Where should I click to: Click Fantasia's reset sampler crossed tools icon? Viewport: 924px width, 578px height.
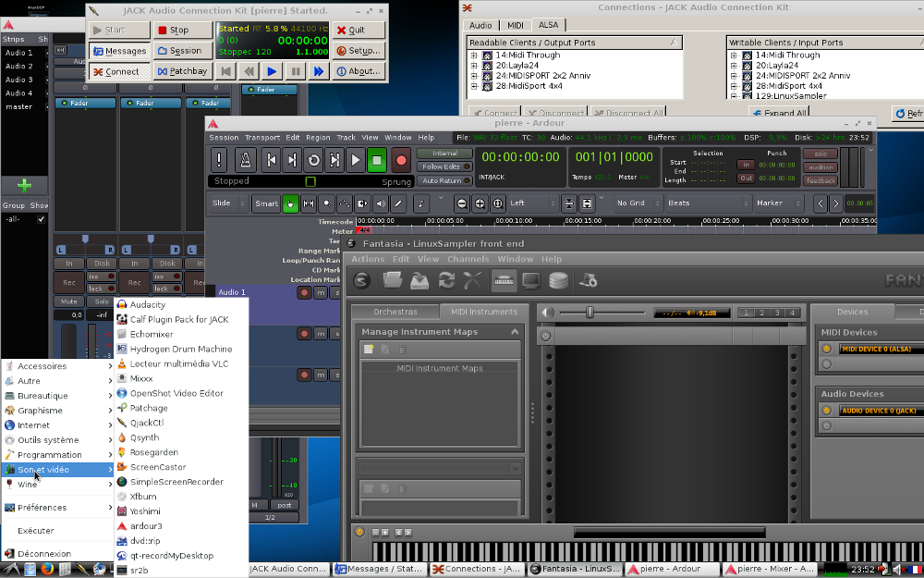[472, 280]
